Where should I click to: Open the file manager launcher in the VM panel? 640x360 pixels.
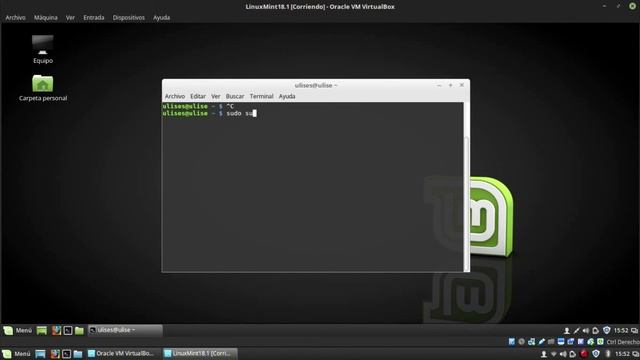point(79,331)
